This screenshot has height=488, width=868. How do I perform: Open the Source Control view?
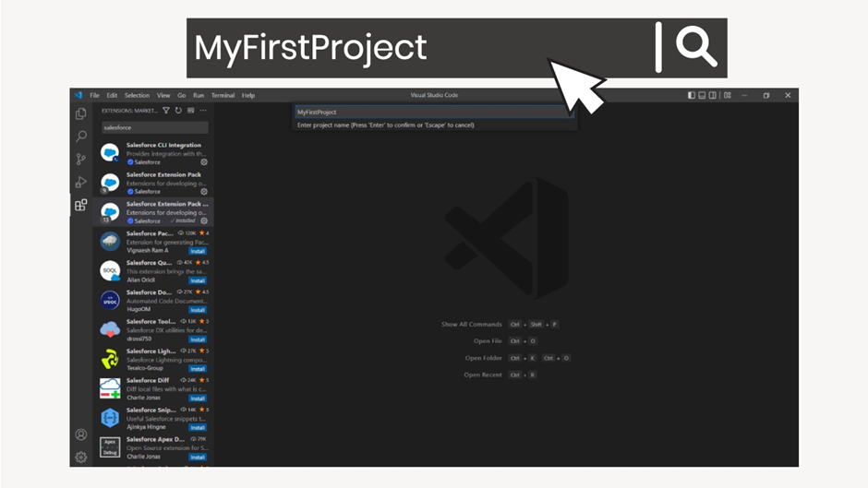click(81, 160)
